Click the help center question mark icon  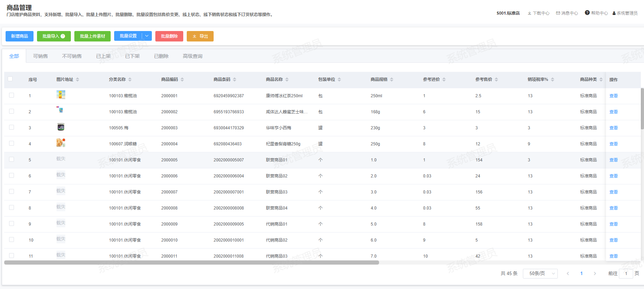pyautogui.click(x=587, y=13)
